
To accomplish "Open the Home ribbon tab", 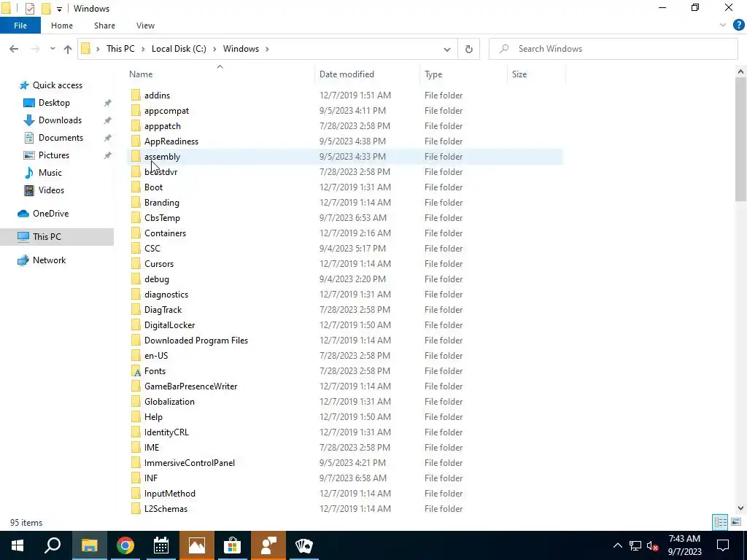I will [62, 26].
